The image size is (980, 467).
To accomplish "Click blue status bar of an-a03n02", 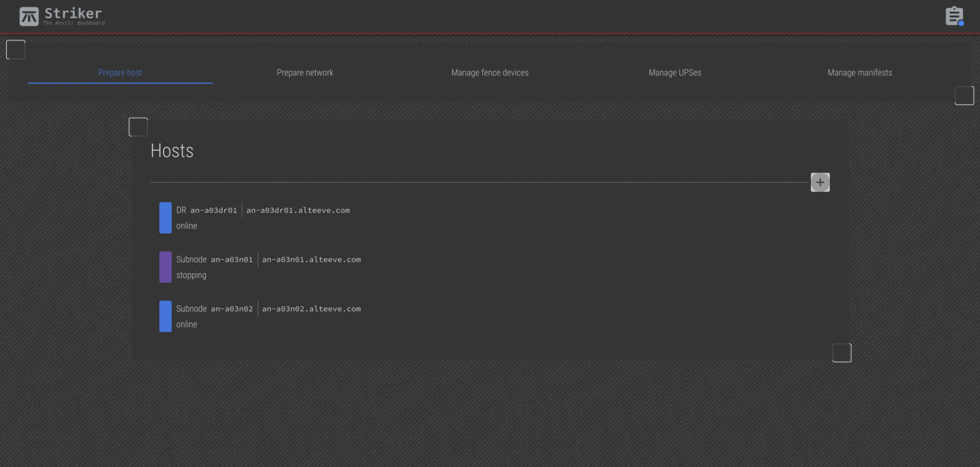I will (x=165, y=316).
